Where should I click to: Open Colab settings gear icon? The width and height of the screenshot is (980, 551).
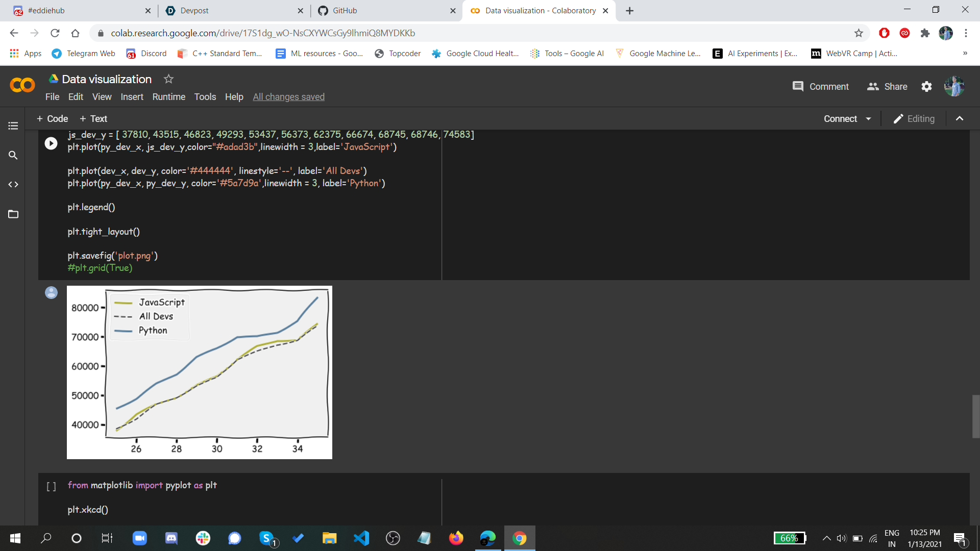tap(926, 87)
